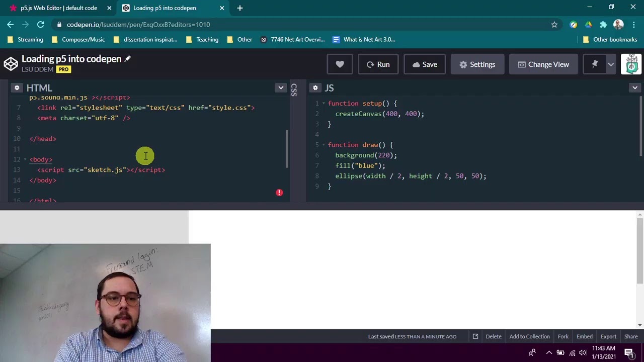Save the pen
Viewport: 644px width, 362px height.
425,64
